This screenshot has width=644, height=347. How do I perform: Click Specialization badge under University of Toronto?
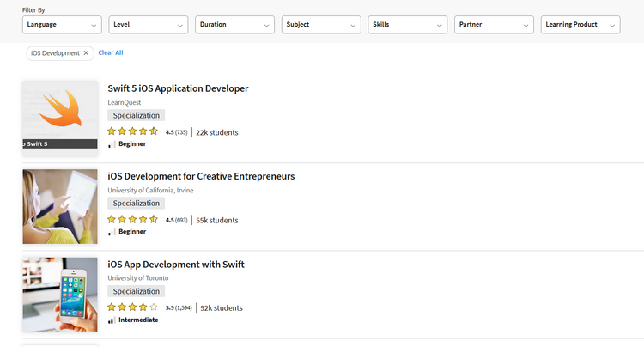click(137, 291)
